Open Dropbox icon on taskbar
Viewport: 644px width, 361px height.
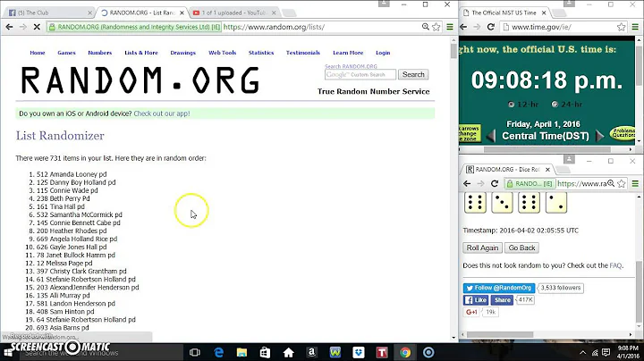pos(358,352)
